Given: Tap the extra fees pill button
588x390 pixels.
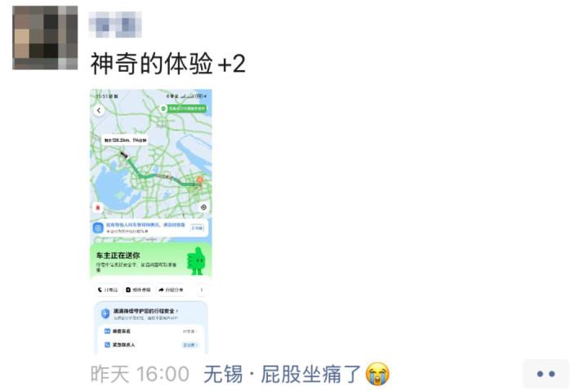Looking at the screenshot, I should pos(138,290).
